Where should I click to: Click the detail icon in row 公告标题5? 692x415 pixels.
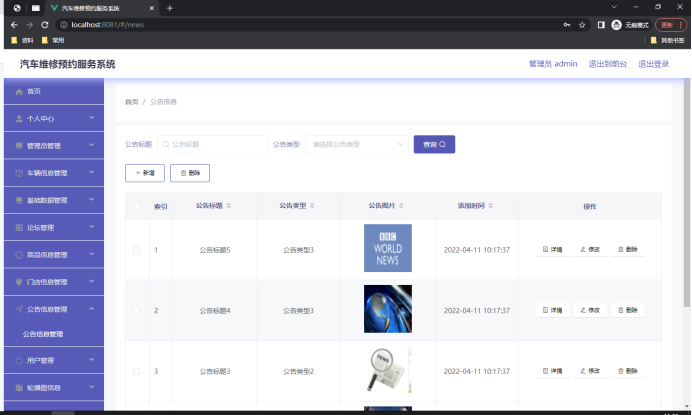coord(545,249)
